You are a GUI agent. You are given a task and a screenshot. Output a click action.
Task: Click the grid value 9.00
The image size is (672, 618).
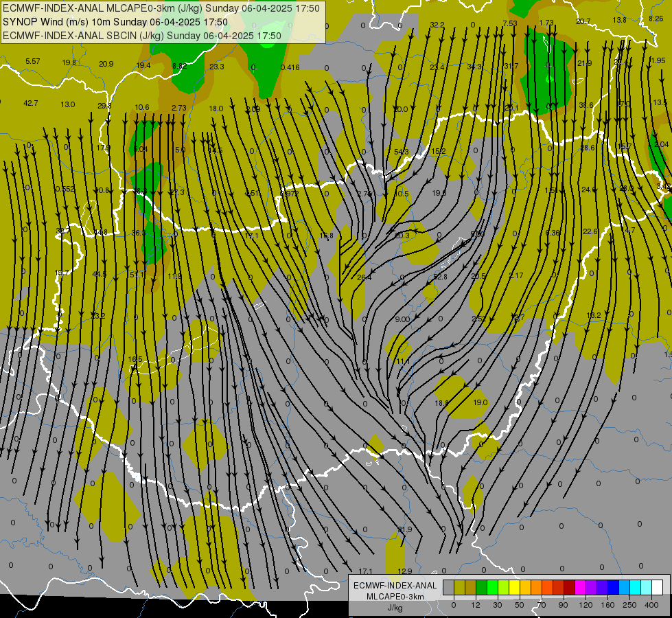[x=402, y=319]
